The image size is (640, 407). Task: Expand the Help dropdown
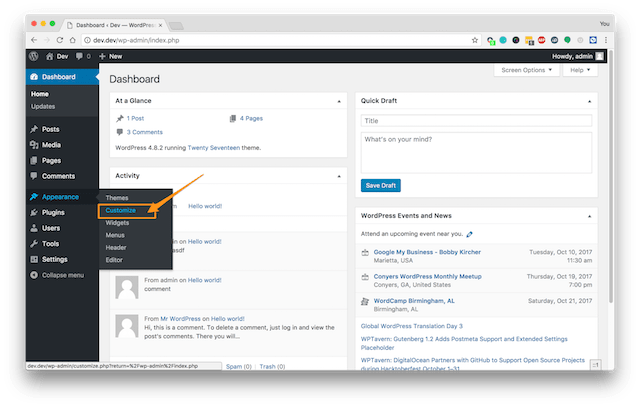click(580, 70)
